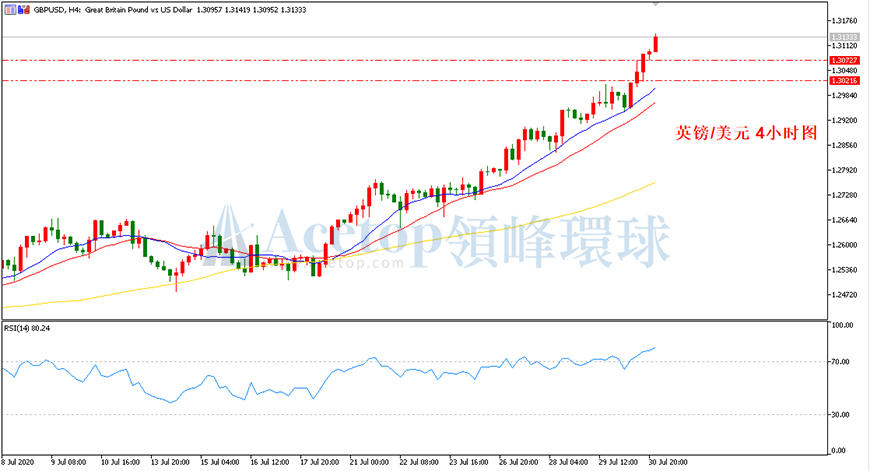Click the 1.25360 price scale label

(x=844, y=270)
